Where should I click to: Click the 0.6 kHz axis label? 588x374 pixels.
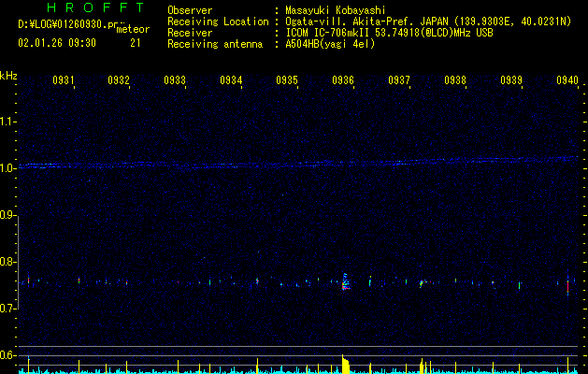[x=8, y=355]
